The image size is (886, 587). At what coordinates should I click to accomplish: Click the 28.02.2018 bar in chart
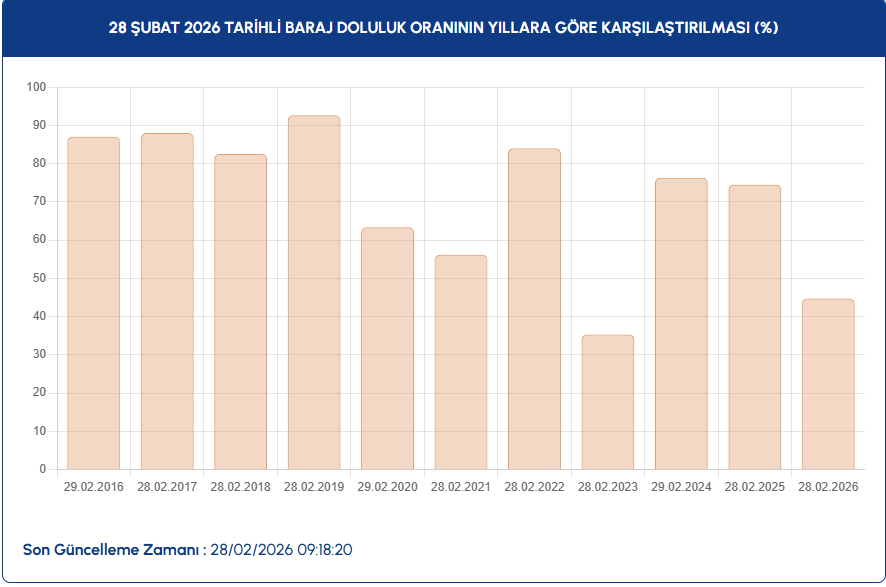coord(240,312)
